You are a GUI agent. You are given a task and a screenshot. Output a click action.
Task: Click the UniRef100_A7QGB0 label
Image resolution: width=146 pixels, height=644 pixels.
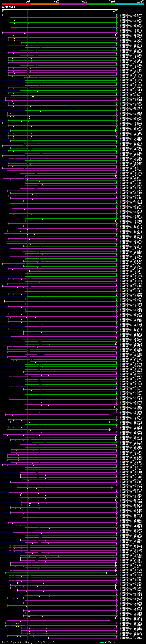tap(131, 65)
